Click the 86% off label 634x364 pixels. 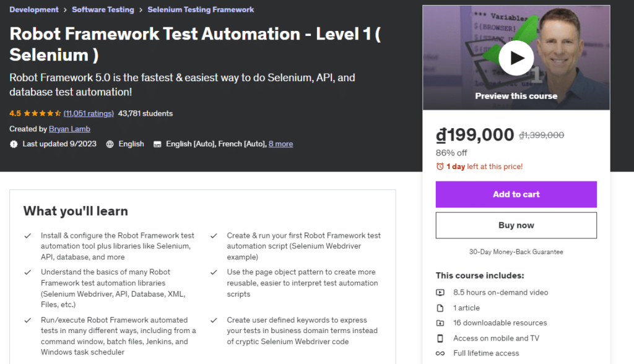tap(451, 153)
